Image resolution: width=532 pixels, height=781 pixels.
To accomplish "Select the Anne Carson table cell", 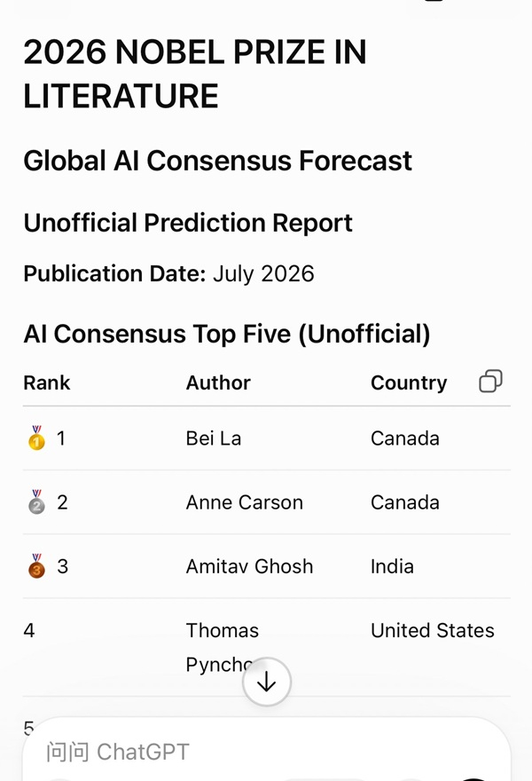I will 245,502.
